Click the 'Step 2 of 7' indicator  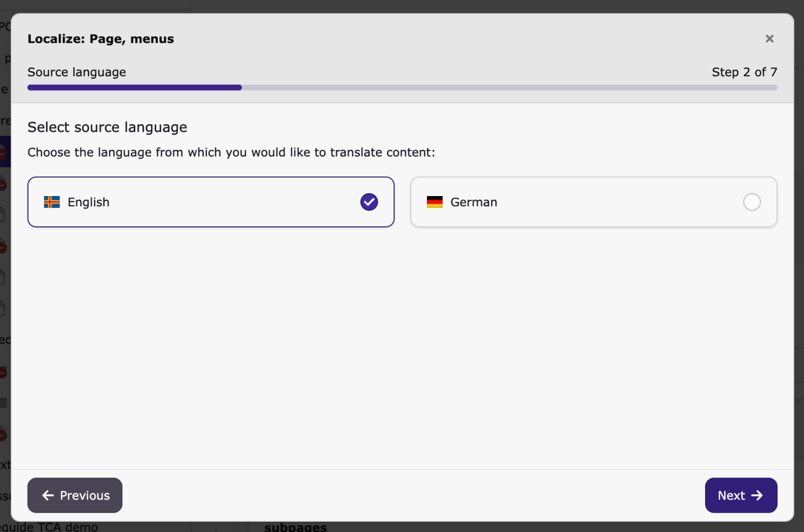coord(744,72)
